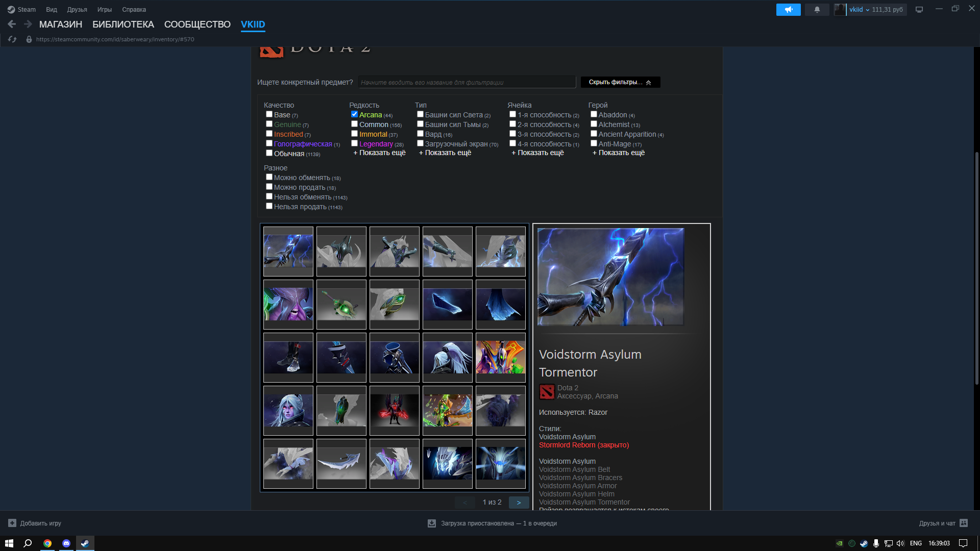Click the Друзья и чат link
Image resolution: width=980 pixels, height=551 pixels.
click(937, 523)
